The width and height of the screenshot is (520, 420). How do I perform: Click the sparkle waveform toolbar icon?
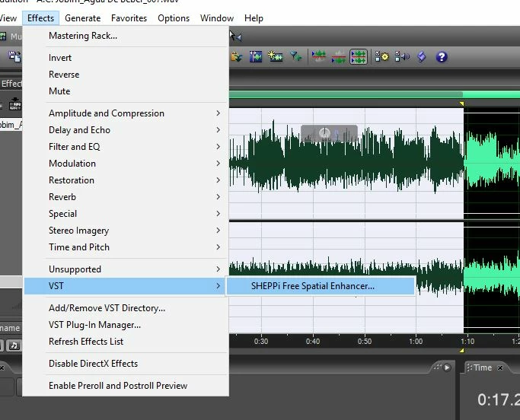[x=276, y=57]
